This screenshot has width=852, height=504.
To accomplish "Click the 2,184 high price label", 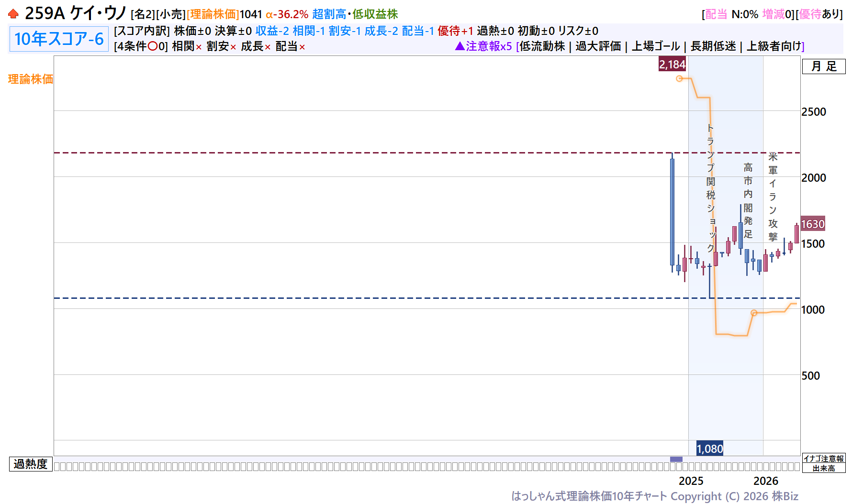I will (672, 64).
